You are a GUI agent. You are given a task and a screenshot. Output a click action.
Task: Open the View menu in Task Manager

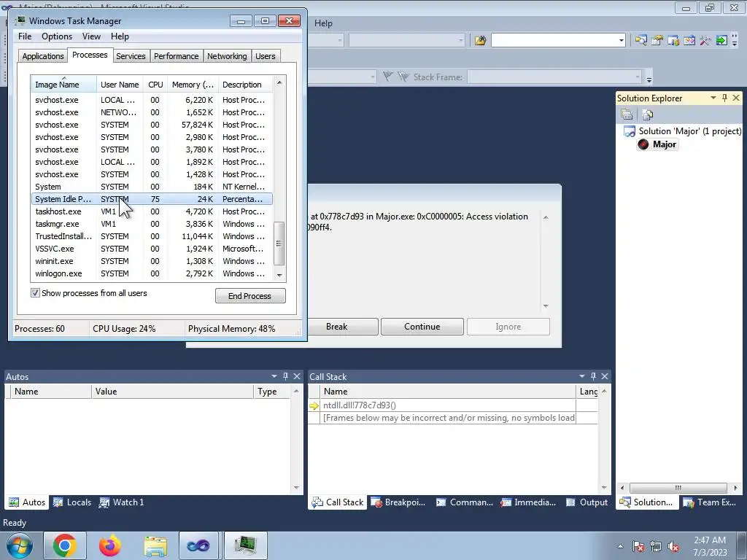91,36
